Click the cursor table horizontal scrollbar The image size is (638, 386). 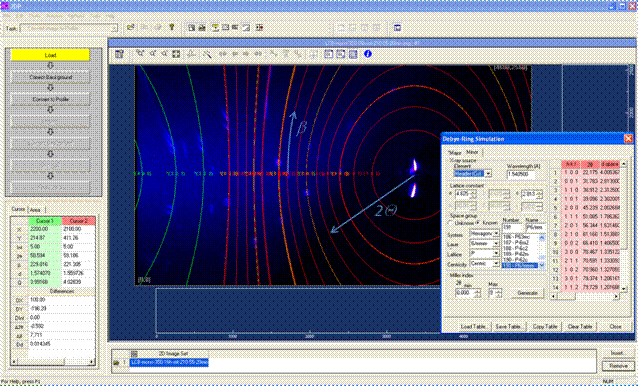(52, 361)
